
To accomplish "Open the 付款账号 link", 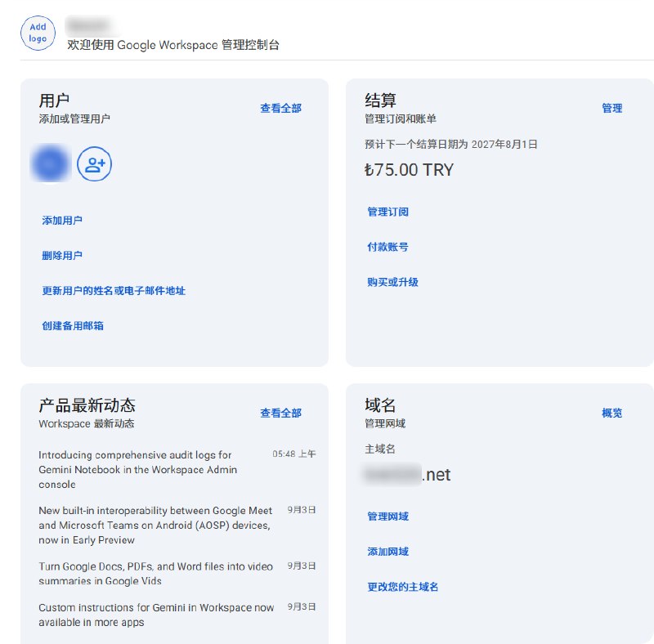I will click(x=387, y=247).
